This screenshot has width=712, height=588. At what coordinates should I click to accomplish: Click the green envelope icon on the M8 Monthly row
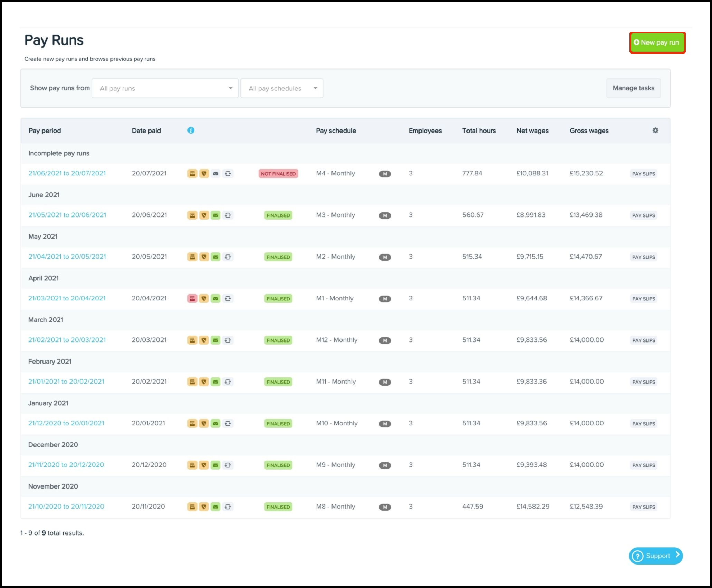(x=215, y=507)
